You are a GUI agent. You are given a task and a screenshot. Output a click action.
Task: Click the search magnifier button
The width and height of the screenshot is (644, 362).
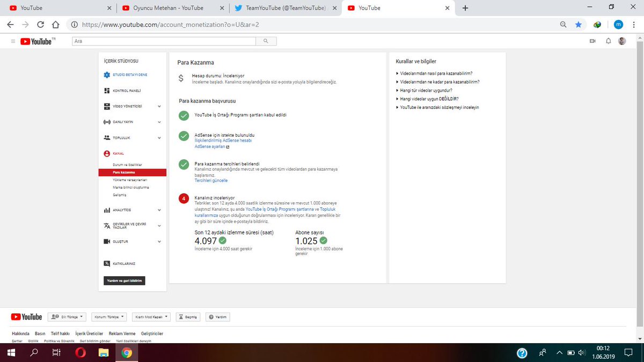pyautogui.click(x=266, y=41)
